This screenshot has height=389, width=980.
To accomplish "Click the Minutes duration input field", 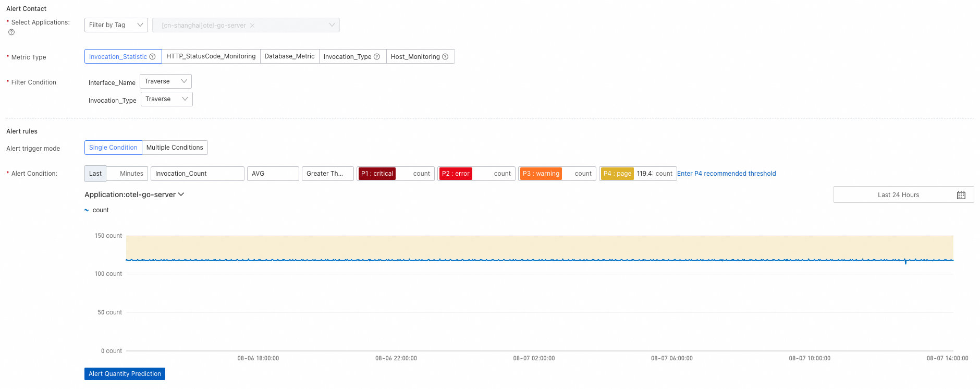I will (127, 174).
